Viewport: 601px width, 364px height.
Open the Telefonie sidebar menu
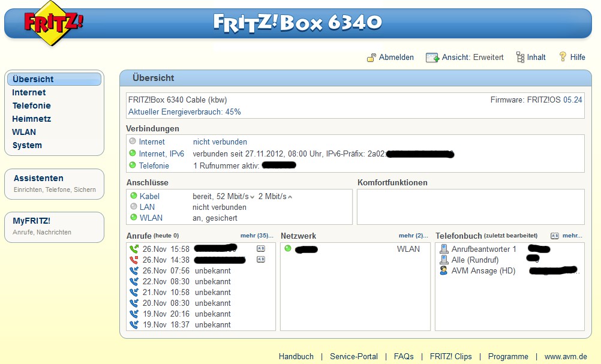tap(31, 106)
